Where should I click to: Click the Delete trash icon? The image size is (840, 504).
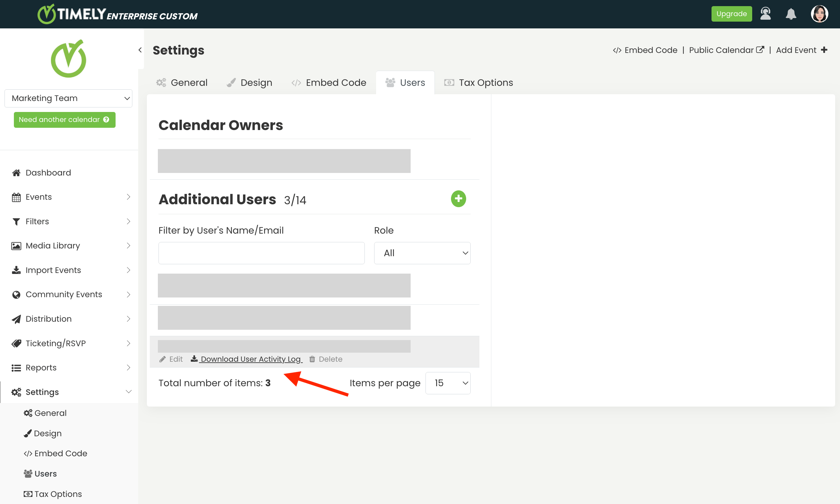click(x=312, y=359)
